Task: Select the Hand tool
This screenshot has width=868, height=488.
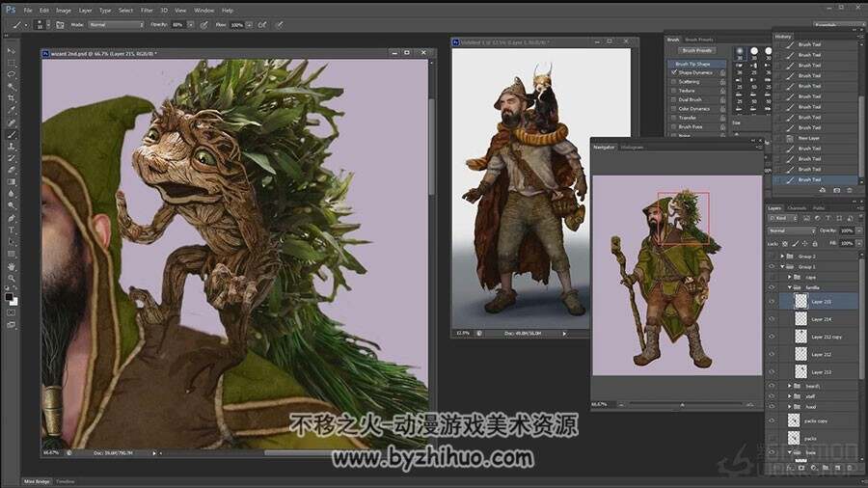Action: coord(11,266)
